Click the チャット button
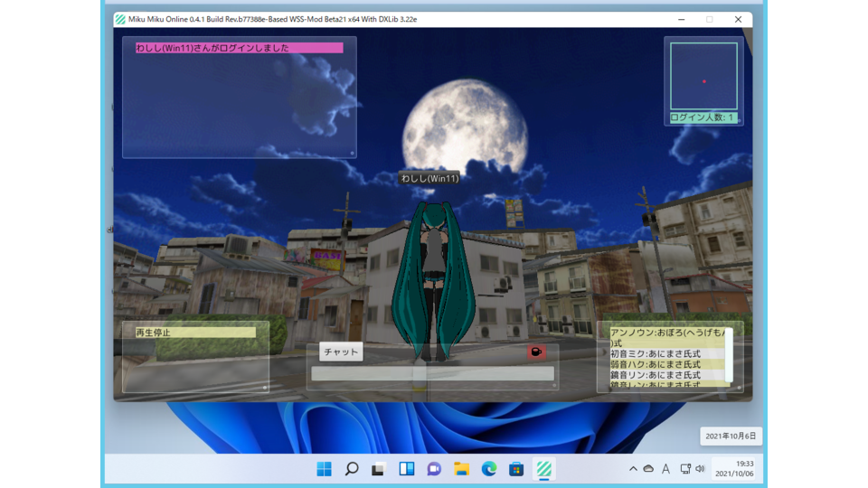Screen dimensions: 868x488 click(x=341, y=352)
